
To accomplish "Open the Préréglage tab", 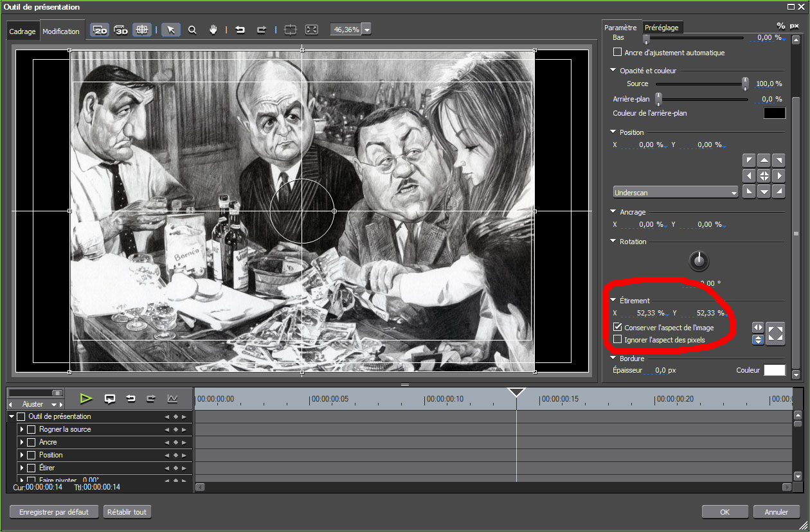I will coord(661,28).
